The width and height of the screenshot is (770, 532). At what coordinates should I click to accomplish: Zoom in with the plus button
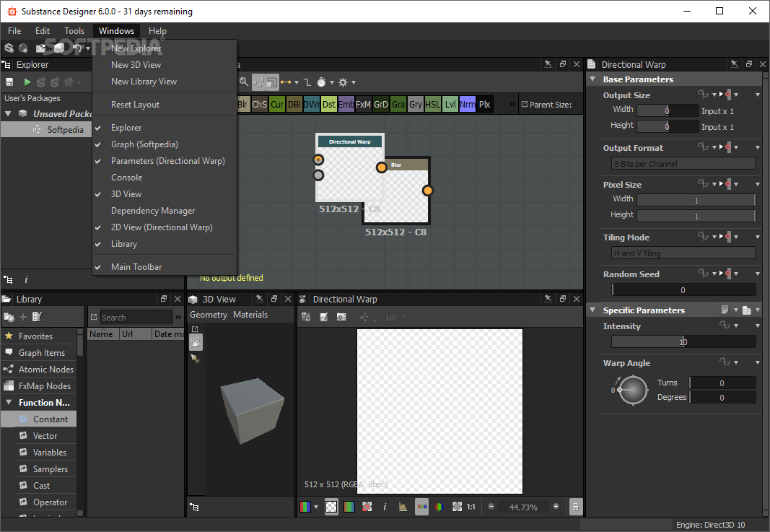556,507
